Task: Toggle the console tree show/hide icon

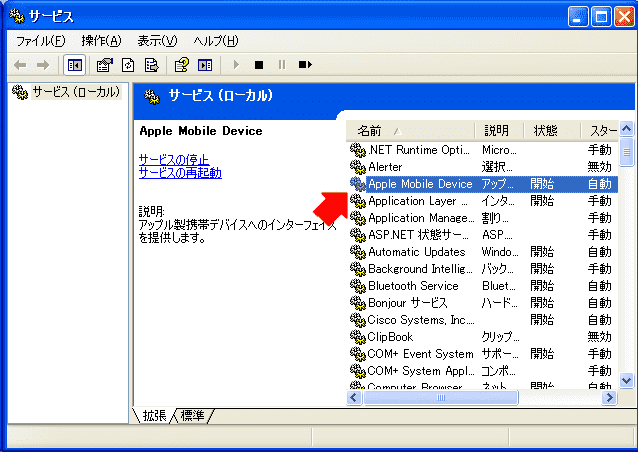Action: tap(75, 65)
